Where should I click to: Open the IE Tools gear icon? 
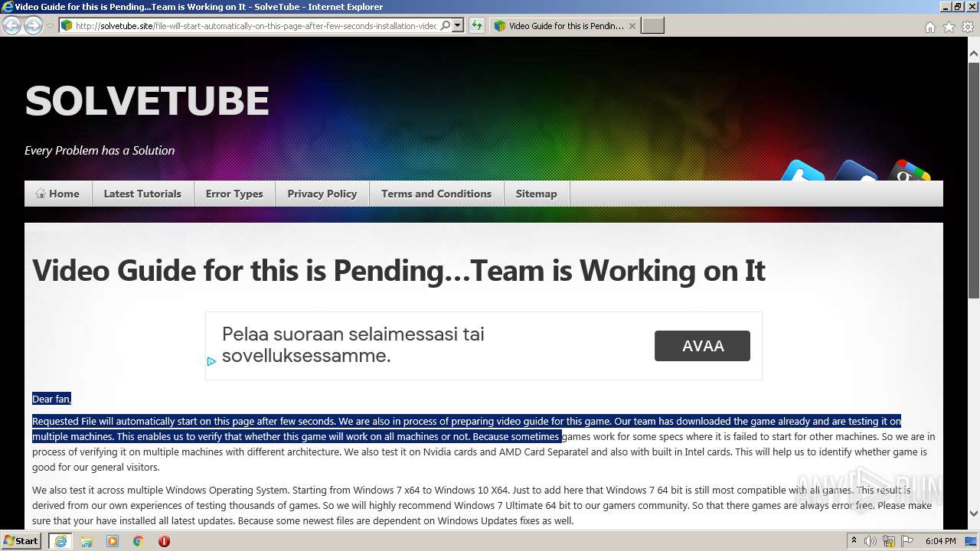tap(968, 27)
